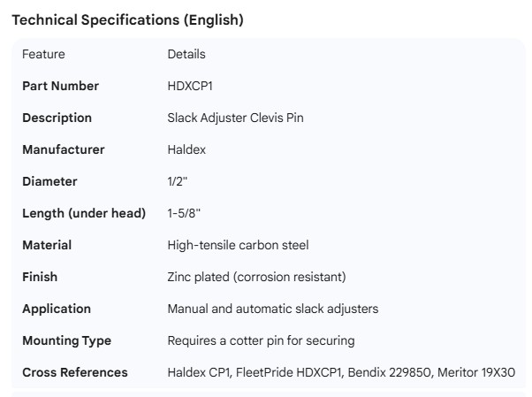Select the Manufacturer row label
The height and width of the screenshot is (397, 532).
[63, 149]
